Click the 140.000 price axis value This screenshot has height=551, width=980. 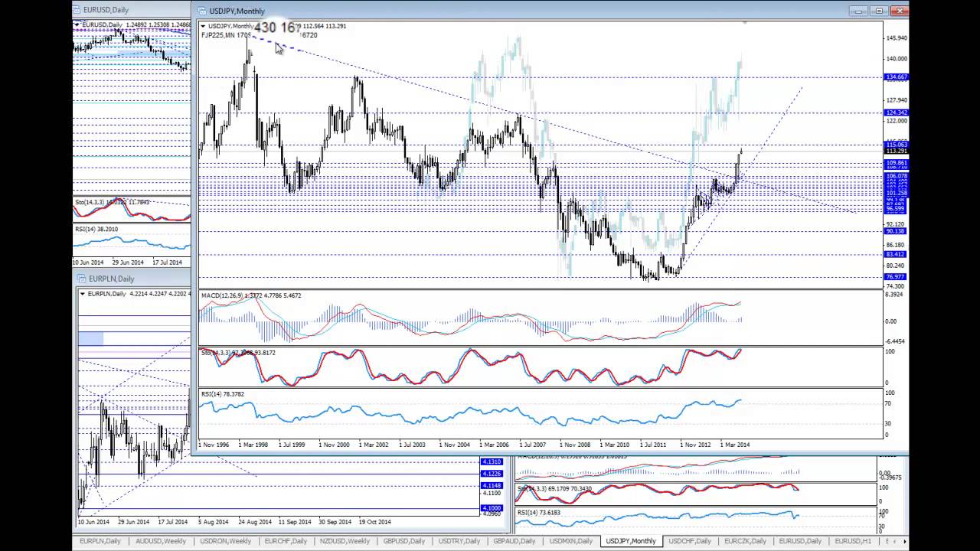897,59
